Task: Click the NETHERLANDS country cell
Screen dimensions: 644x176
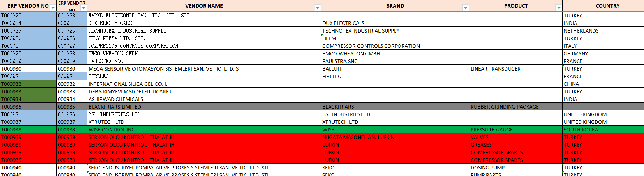Action: point(603,31)
